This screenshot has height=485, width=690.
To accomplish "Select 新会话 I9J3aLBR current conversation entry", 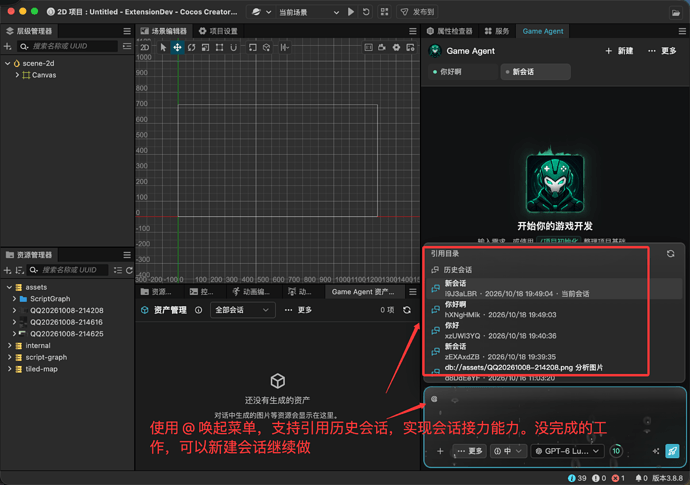I will [x=554, y=288].
